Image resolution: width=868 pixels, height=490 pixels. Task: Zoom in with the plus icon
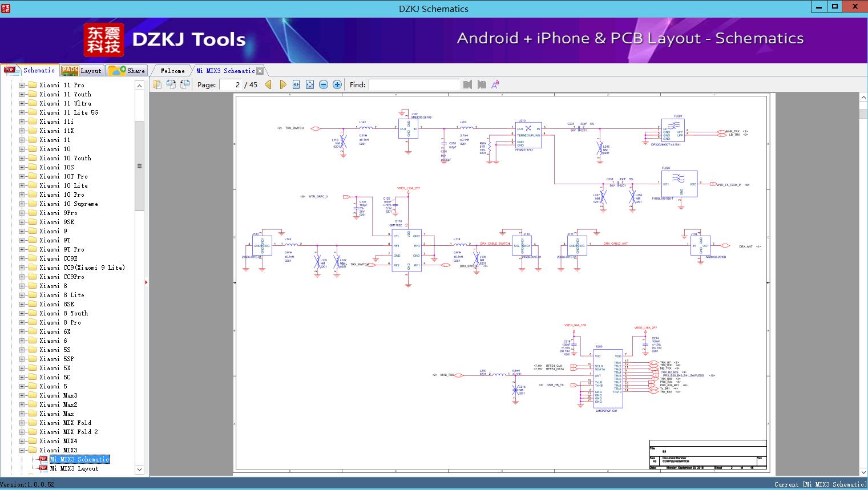point(337,84)
